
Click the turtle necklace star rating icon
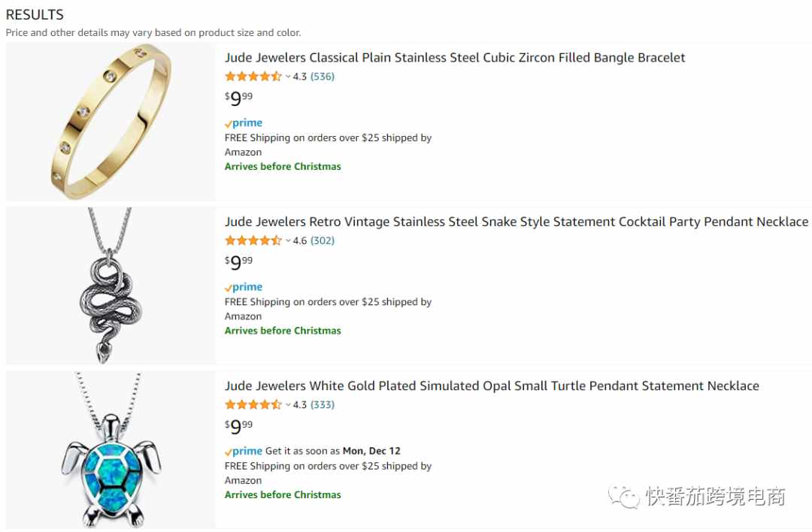click(253, 405)
